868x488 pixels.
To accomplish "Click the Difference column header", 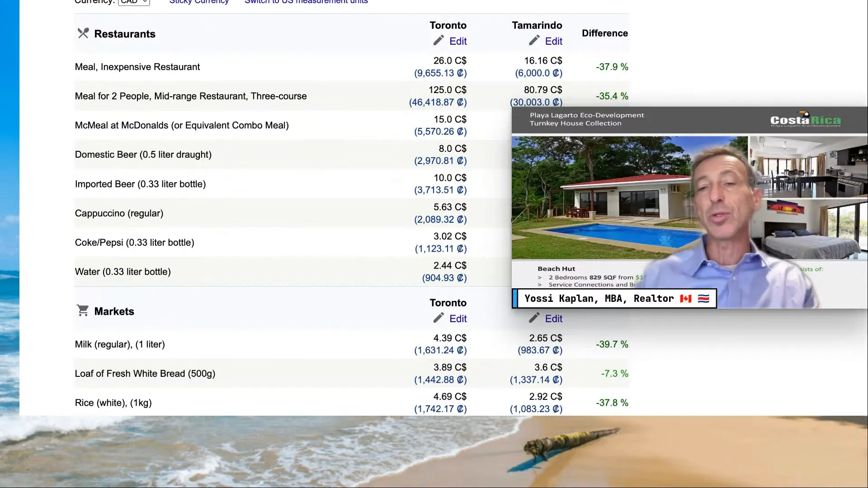I will [x=605, y=33].
